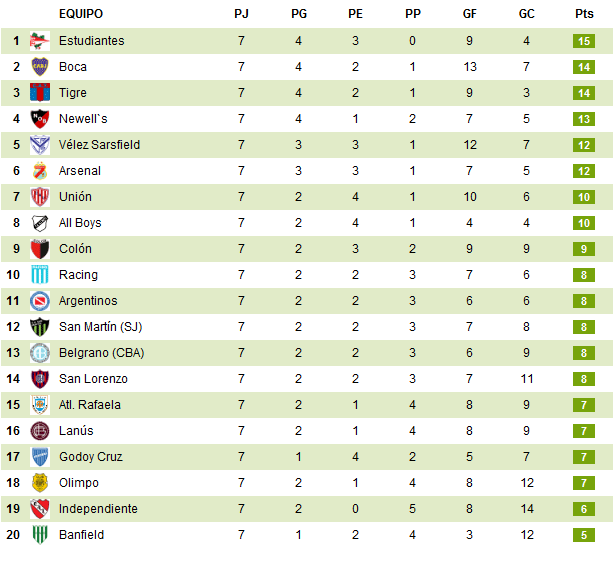Screen dimensions: 613x562
Task: Click the Vélez Sarsfield crest icon
Action: [x=40, y=145]
